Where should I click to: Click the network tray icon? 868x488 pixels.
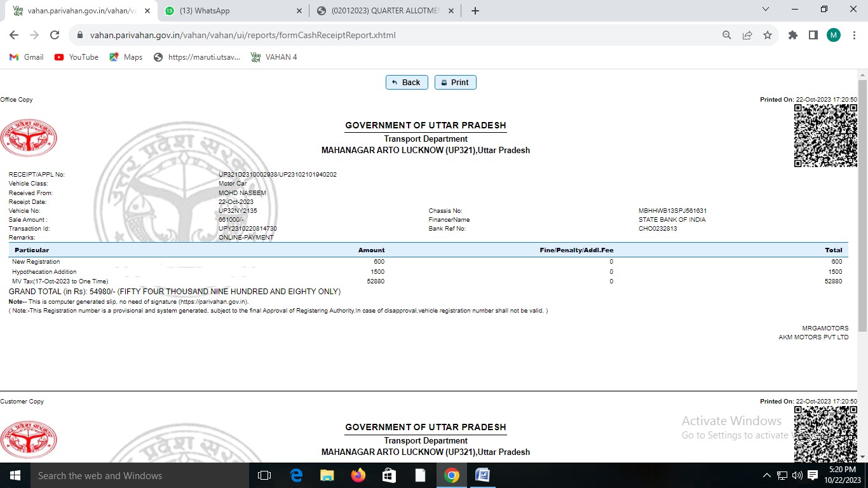tap(782, 475)
